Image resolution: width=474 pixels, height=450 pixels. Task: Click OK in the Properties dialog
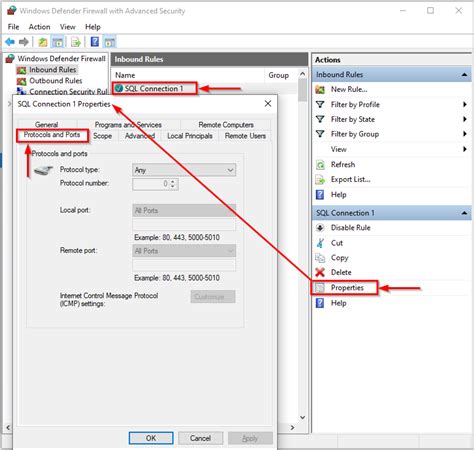click(x=151, y=438)
